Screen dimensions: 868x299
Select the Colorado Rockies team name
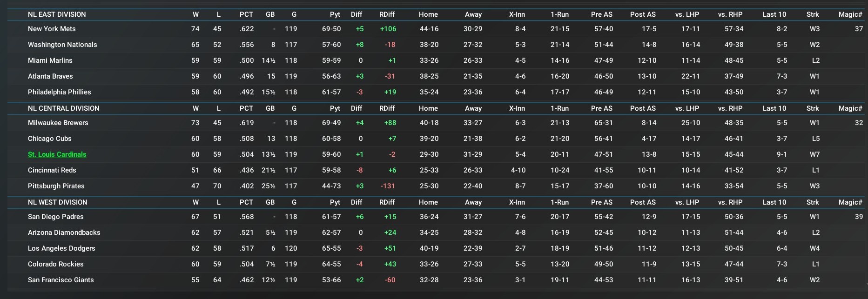coord(56,264)
